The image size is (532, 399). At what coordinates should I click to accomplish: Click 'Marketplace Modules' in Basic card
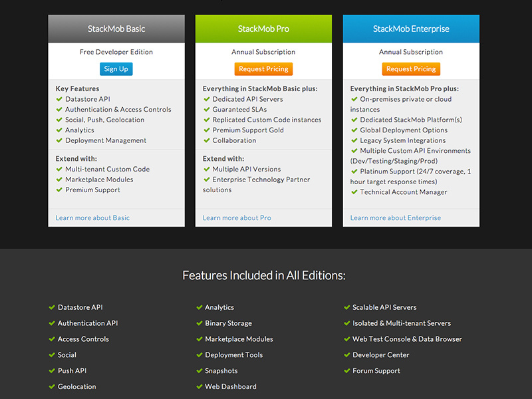(x=99, y=180)
